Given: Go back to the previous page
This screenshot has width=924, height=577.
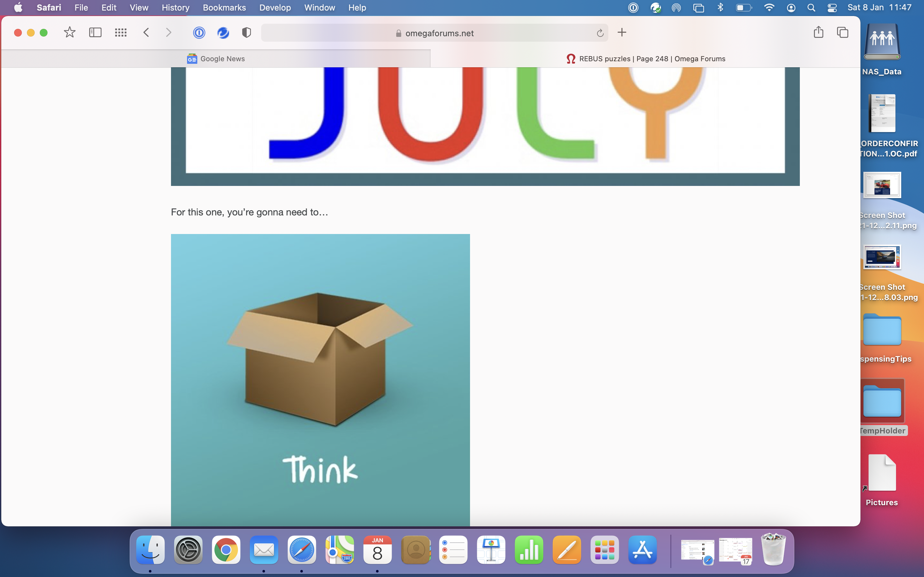Looking at the screenshot, I should pos(146,32).
